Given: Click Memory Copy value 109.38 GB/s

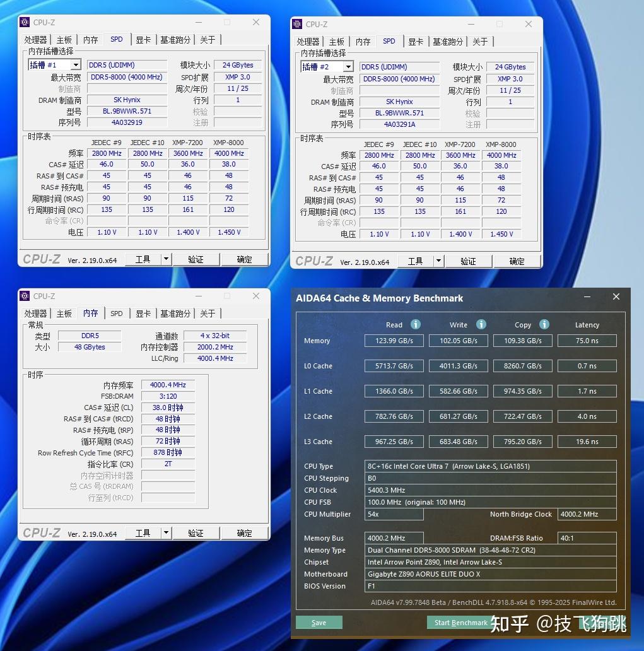Looking at the screenshot, I should pos(523,341).
